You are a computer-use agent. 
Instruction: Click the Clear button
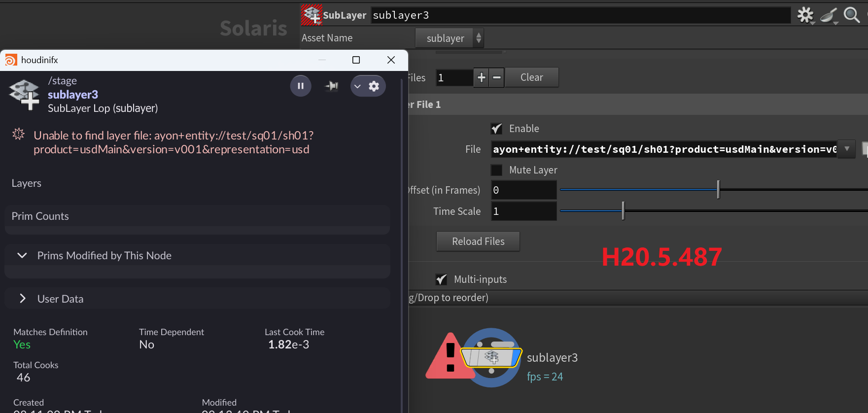click(531, 77)
